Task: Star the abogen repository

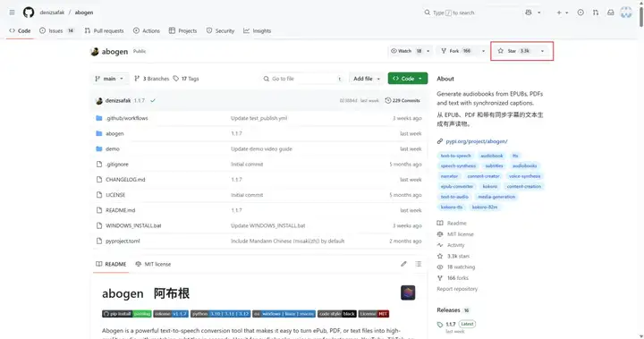Action: (513, 51)
